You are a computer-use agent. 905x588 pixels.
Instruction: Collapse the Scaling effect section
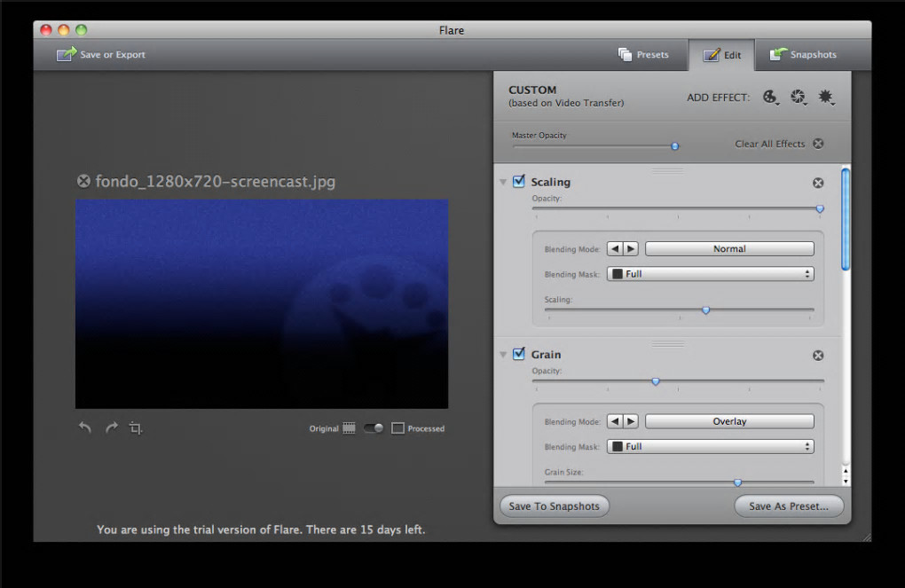pos(503,182)
